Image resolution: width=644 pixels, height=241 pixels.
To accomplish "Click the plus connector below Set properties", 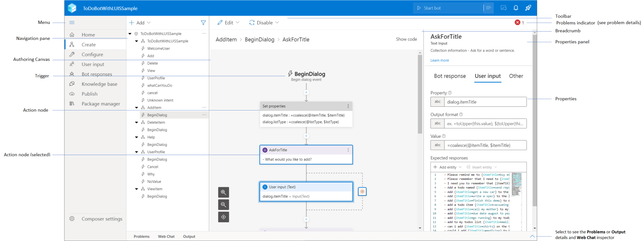I will 306,136.
